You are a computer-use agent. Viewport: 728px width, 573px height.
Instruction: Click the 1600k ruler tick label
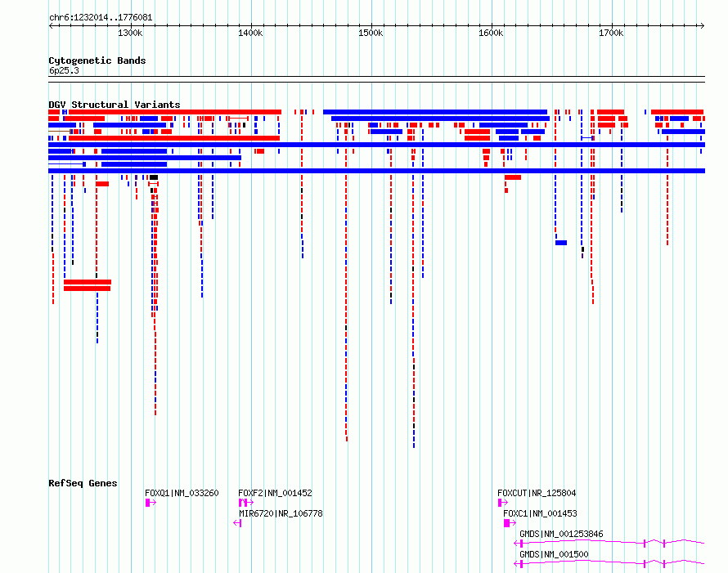click(x=491, y=33)
